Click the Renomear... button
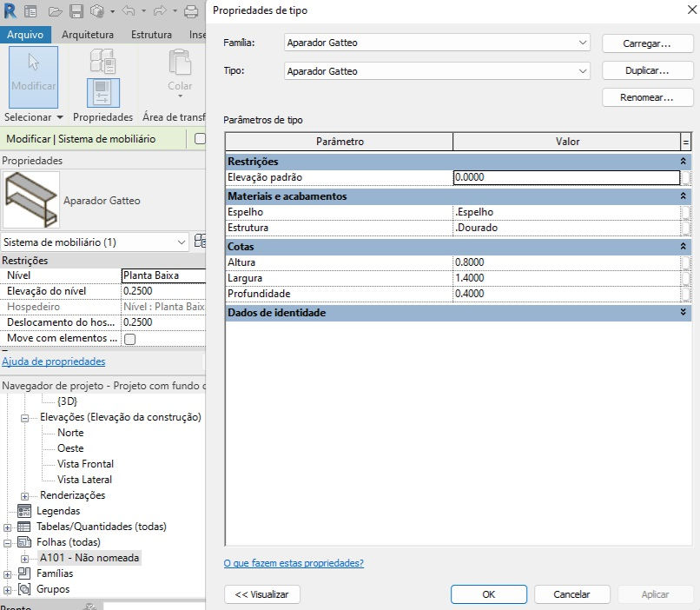The width and height of the screenshot is (700, 610). click(647, 97)
